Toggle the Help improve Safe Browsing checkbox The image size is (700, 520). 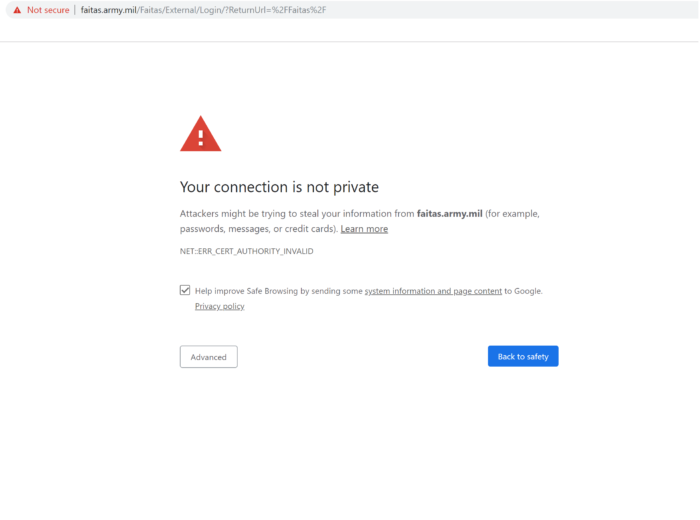point(185,290)
